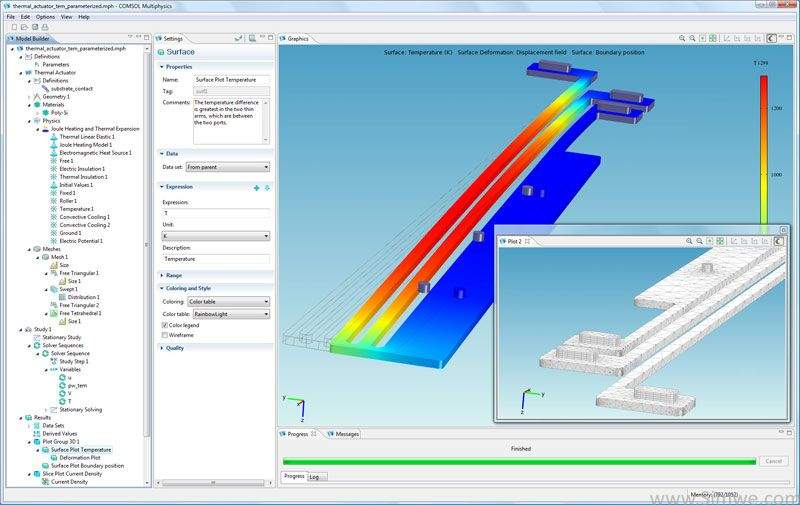The width and height of the screenshot is (800, 505).
Task: Click the scene light icon in Graphics toolbar
Action: (772, 38)
